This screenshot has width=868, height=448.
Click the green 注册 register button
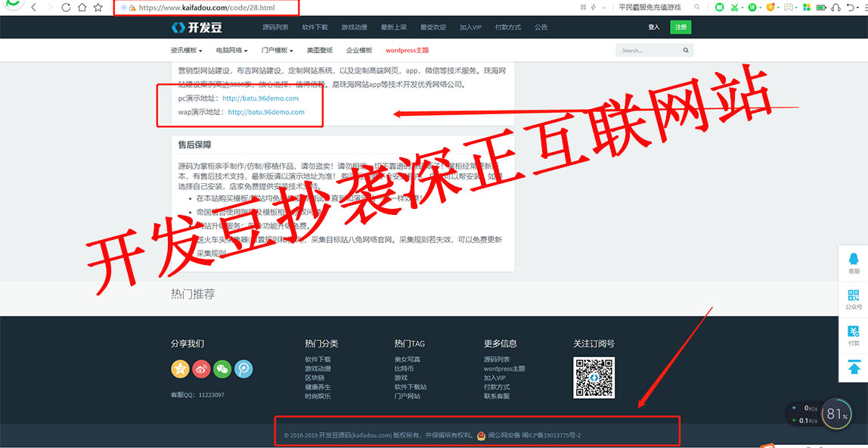680,27
